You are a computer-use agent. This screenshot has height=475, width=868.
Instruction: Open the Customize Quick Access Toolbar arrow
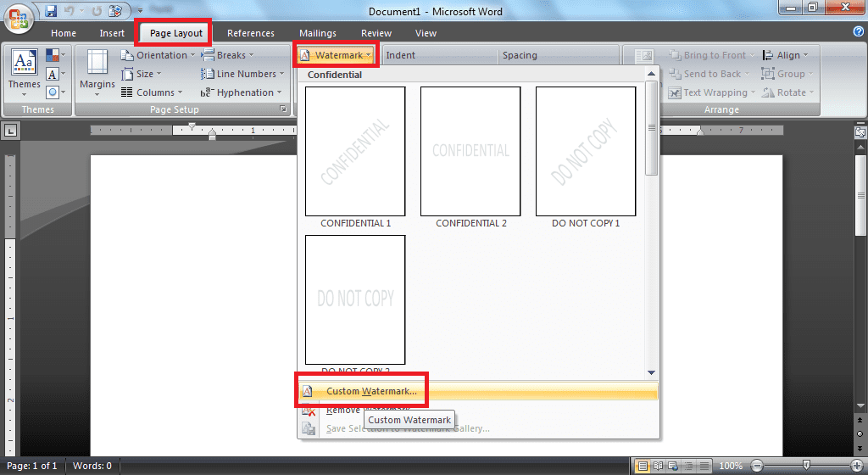coord(140,10)
